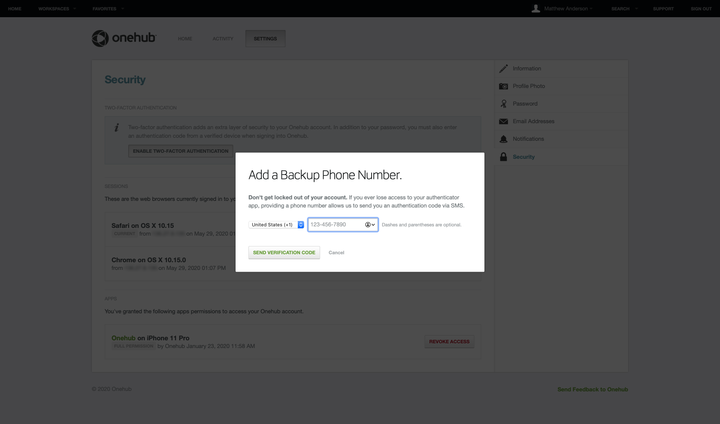Click the bell icon beside Notifications
Screen dimensions: 720x424
tap(503, 139)
